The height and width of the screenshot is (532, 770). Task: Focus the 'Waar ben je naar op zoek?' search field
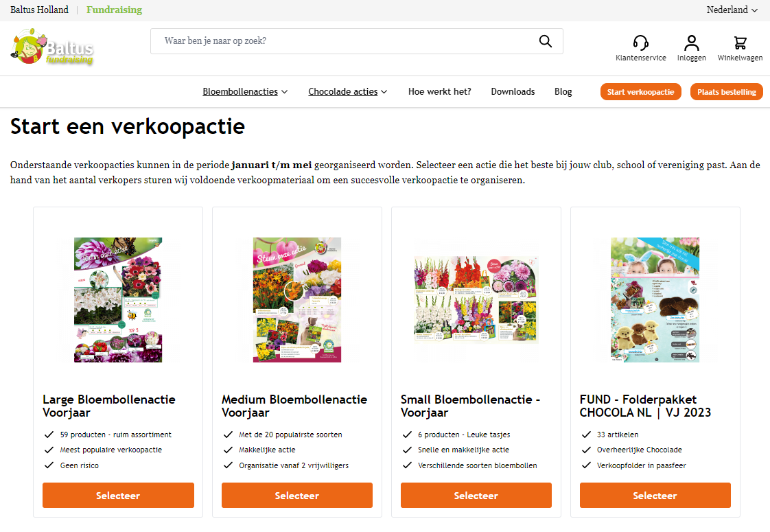(344, 41)
